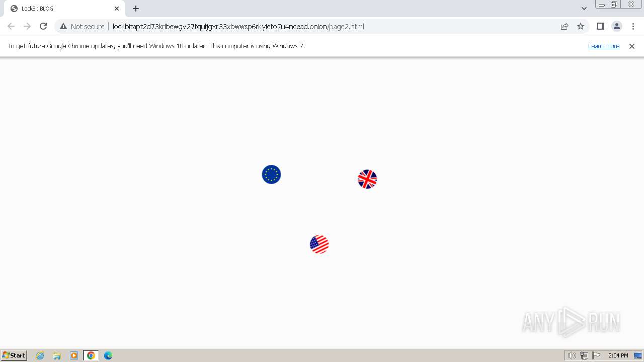Reload the current page
644x362 pixels.
point(43,26)
